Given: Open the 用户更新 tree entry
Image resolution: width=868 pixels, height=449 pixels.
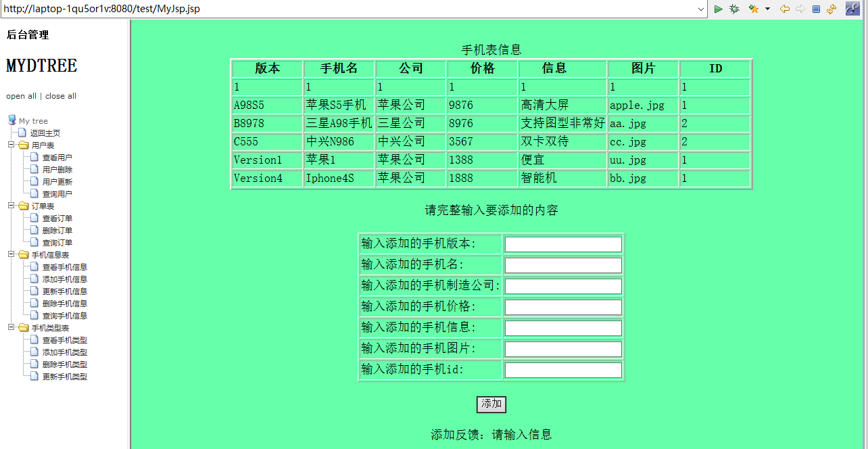Looking at the screenshot, I should tap(57, 182).
